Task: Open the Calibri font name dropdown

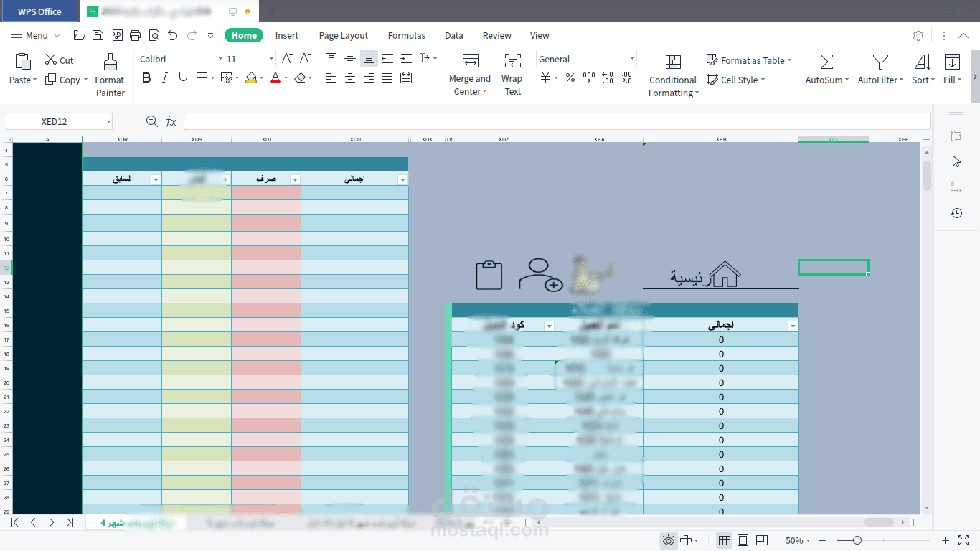Action: [220, 59]
